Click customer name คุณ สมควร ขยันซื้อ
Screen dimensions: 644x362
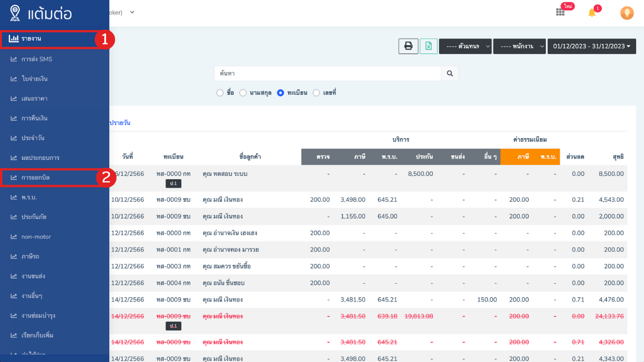tap(227, 266)
